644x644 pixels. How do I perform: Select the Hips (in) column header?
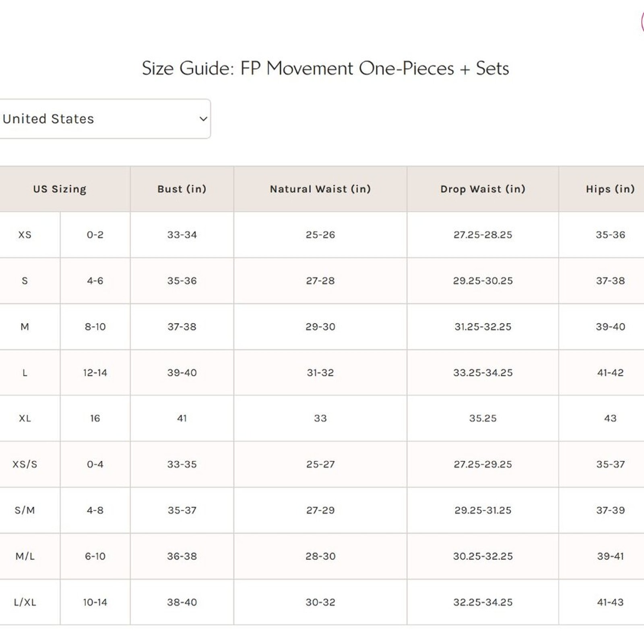(x=610, y=189)
